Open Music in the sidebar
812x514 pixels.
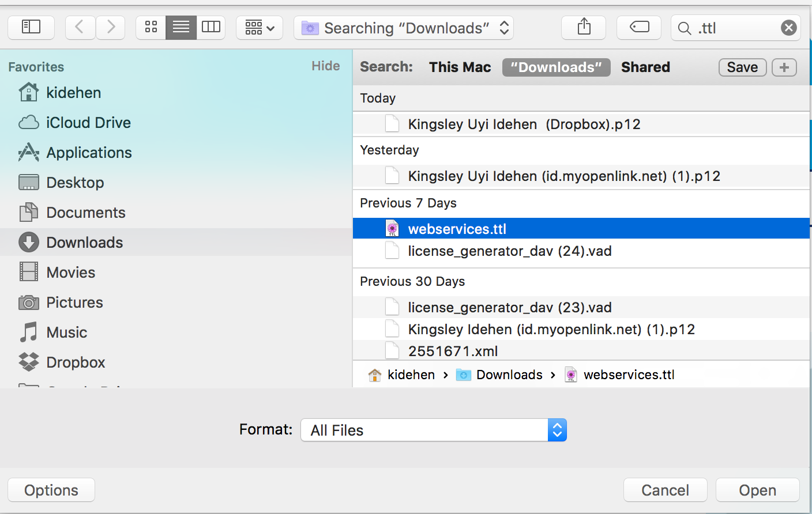[x=176, y=332]
